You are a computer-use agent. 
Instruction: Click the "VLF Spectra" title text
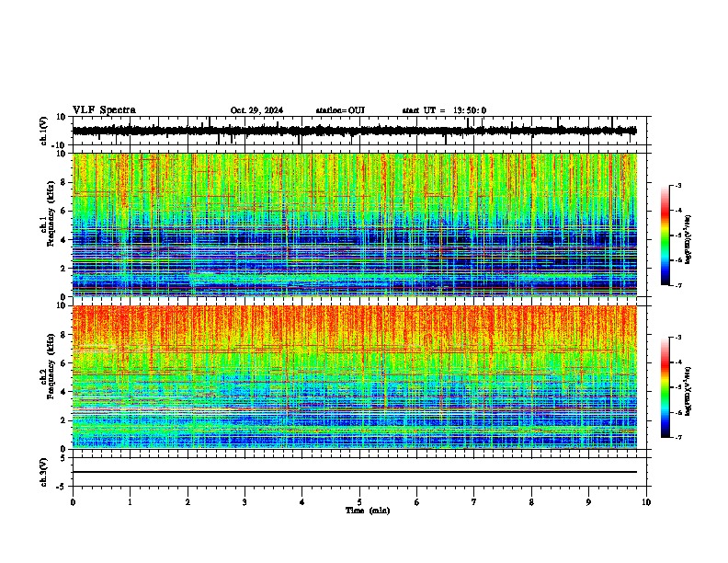(104, 110)
